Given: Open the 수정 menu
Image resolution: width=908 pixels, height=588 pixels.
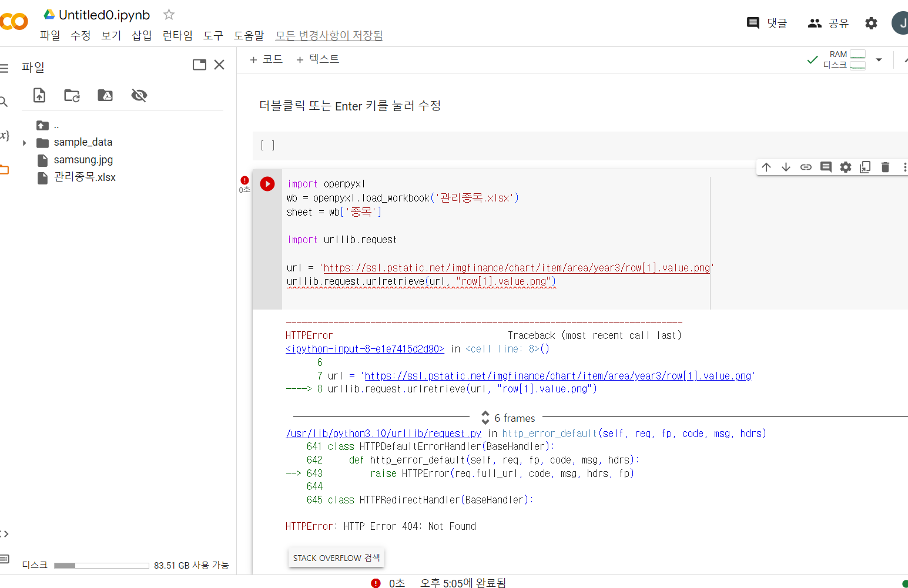Looking at the screenshot, I should pos(81,35).
